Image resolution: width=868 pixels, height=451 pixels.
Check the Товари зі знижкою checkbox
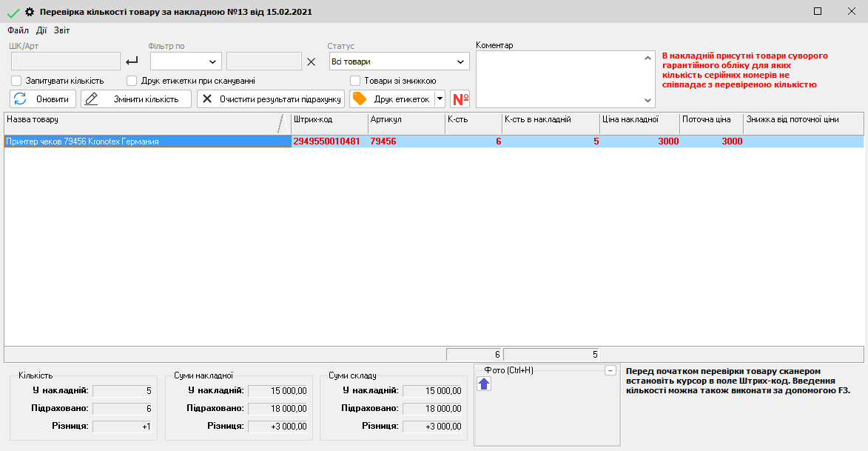[x=355, y=81]
